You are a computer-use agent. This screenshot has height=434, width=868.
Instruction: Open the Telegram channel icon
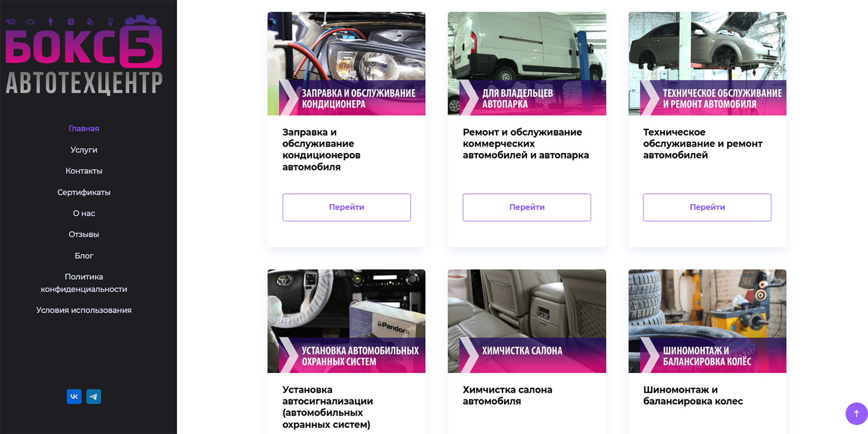[94, 396]
